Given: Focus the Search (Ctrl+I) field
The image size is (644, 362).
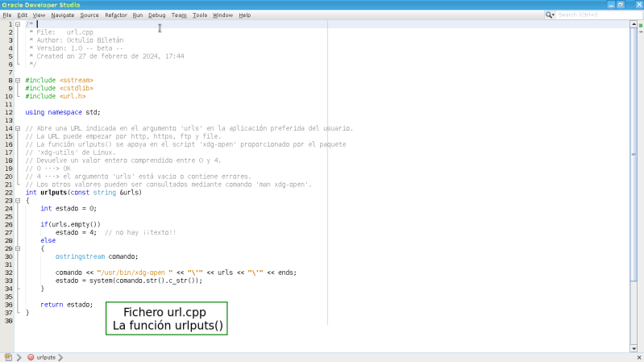Looking at the screenshot, I should pyautogui.click(x=599, y=15).
